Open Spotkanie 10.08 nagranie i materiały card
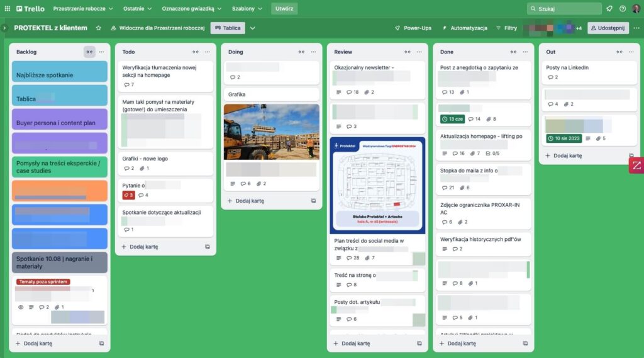This screenshot has height=358, width=644. pos(60,262)
